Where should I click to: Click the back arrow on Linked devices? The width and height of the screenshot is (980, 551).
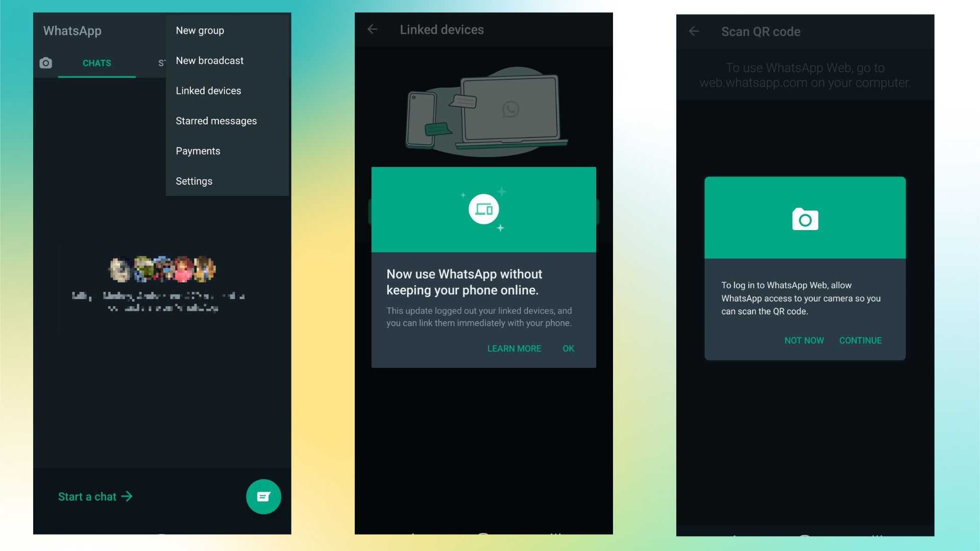[x=374, y=29]
